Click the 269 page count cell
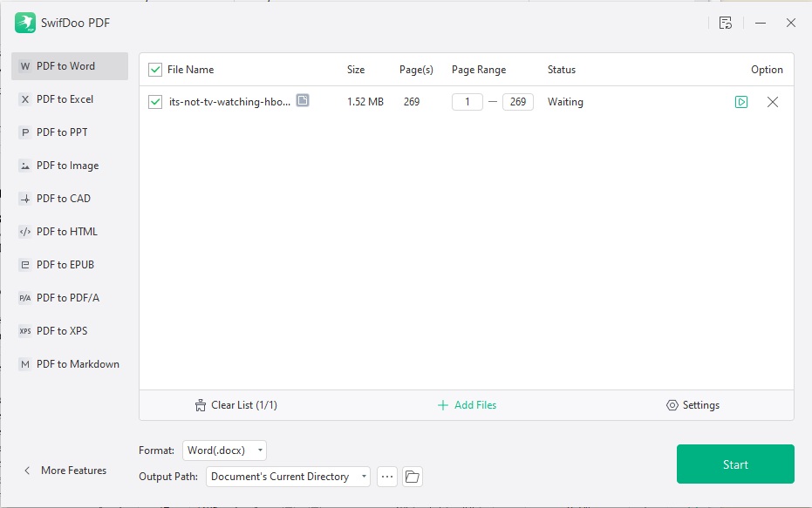812x508 pixels. pyautogui.click(x=412, y=102)
